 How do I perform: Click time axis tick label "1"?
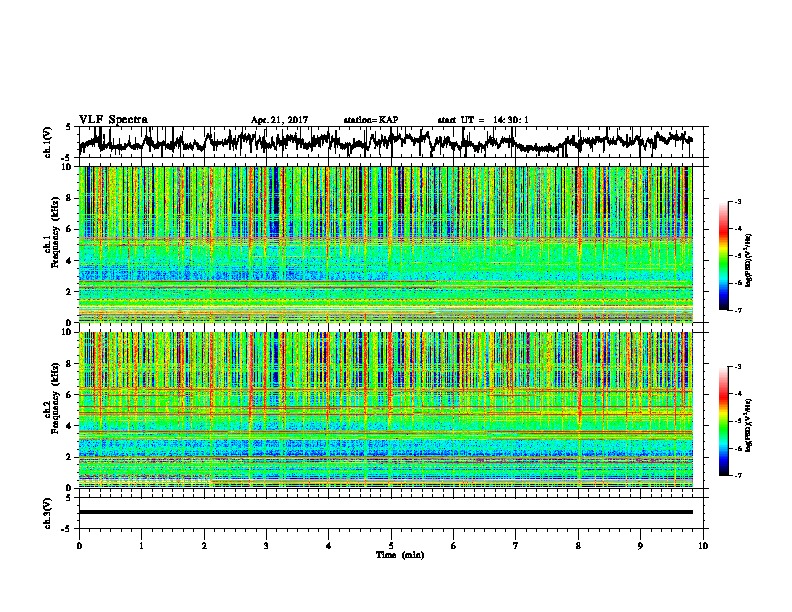pyautogui.click(x=141, y=546)
